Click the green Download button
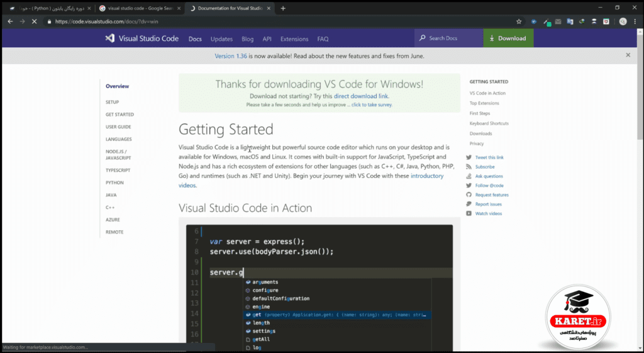 pyautogui.click(x=508, y=38)
